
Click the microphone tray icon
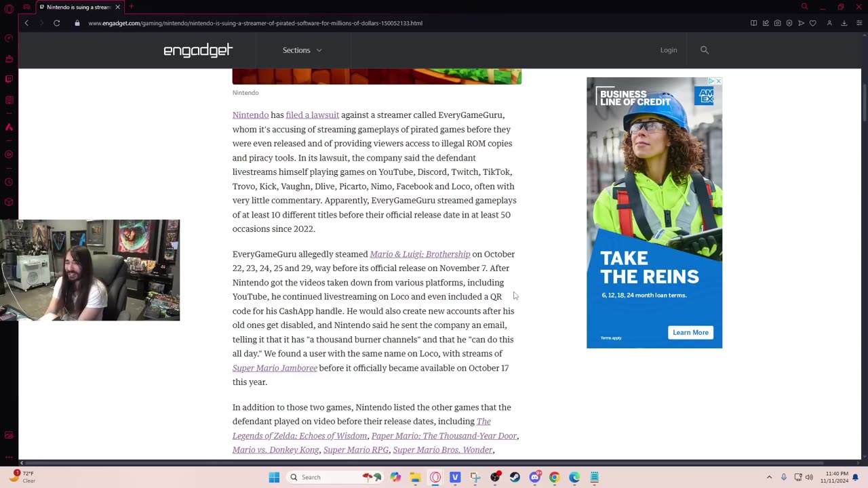click(784, 477)
